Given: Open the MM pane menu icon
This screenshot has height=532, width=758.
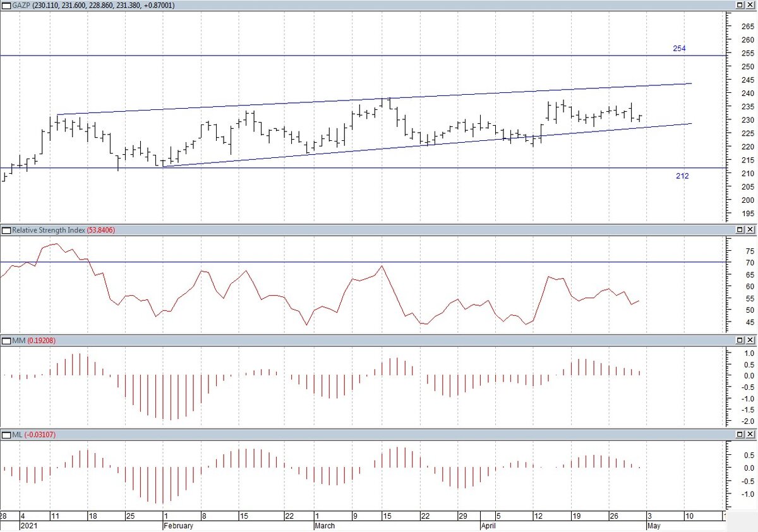Looking at the screenshot, I should coord(6,341).
